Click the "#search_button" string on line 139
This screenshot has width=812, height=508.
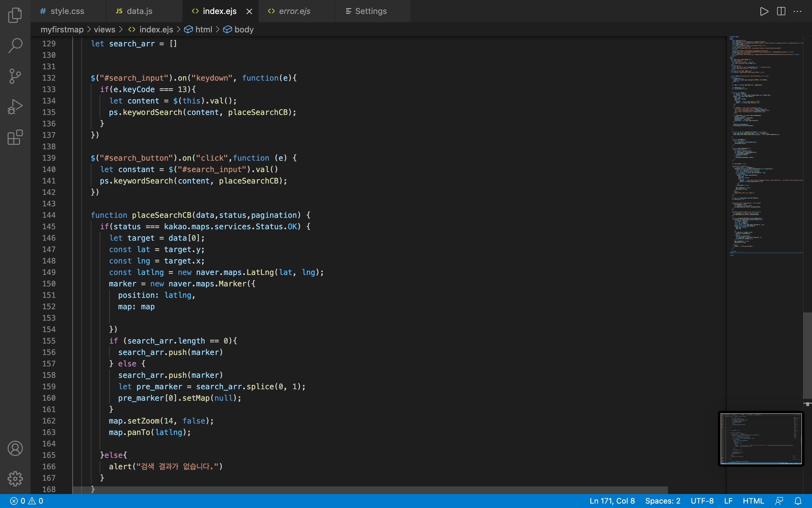136,158
